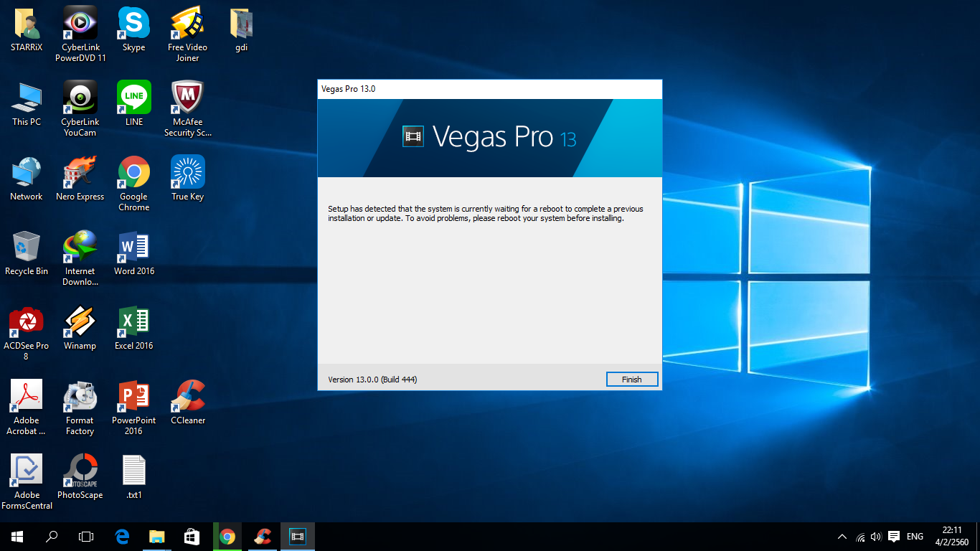Select McAfee Security Scan shortcut

coord(188,108)
